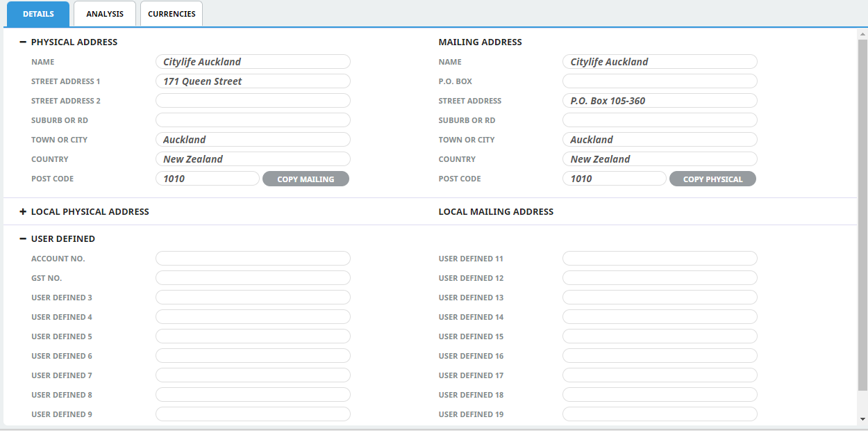The image size is (868, 431).
Task: Collapse the User Defined section
Action: click(23, 239)
